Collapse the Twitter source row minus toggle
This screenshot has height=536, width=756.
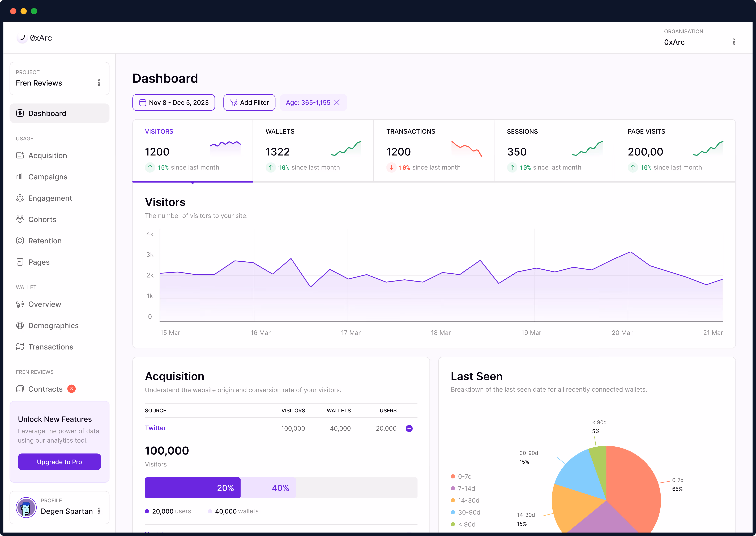click(409, 428)
